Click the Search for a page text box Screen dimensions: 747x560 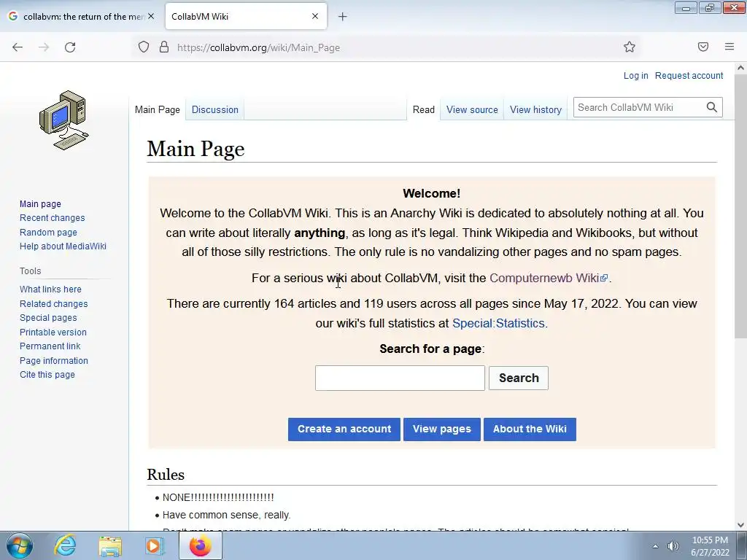[400, 378]
